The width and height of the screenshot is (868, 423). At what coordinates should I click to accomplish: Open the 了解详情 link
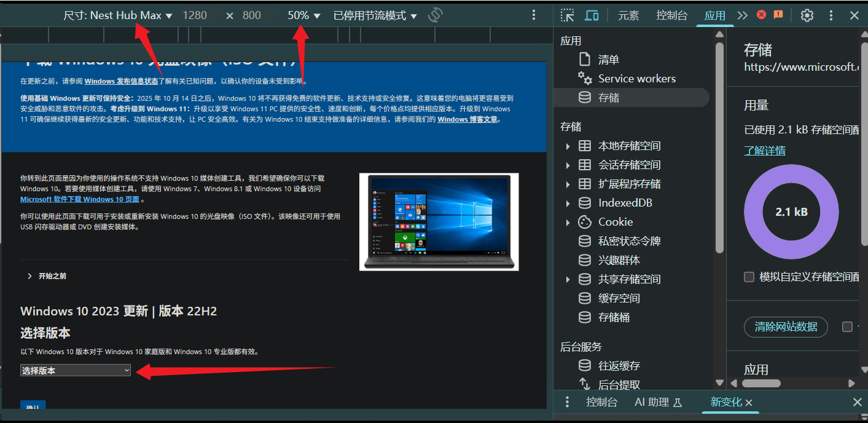click(x=765, y=150)
